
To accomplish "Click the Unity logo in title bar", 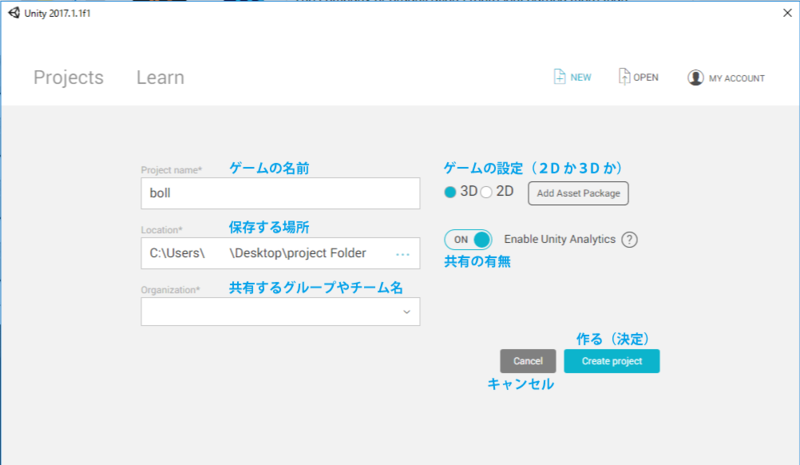I will click(14, 13).
